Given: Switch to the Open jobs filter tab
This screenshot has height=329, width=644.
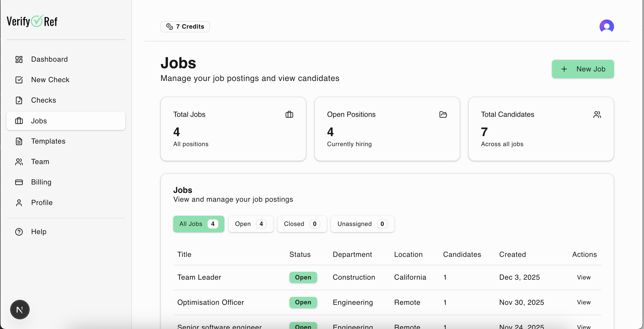Looking at the screenshot, I should click(250, 224).
